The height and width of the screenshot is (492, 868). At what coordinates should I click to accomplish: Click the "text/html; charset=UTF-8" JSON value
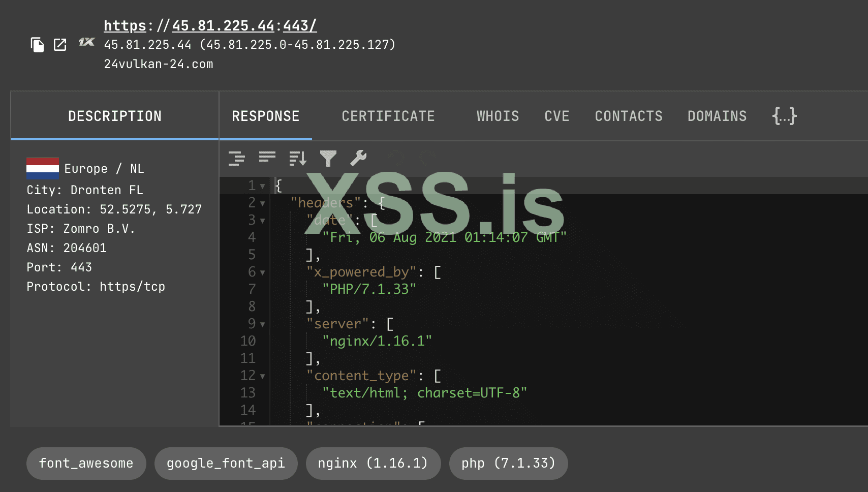(x=425, y=393)
